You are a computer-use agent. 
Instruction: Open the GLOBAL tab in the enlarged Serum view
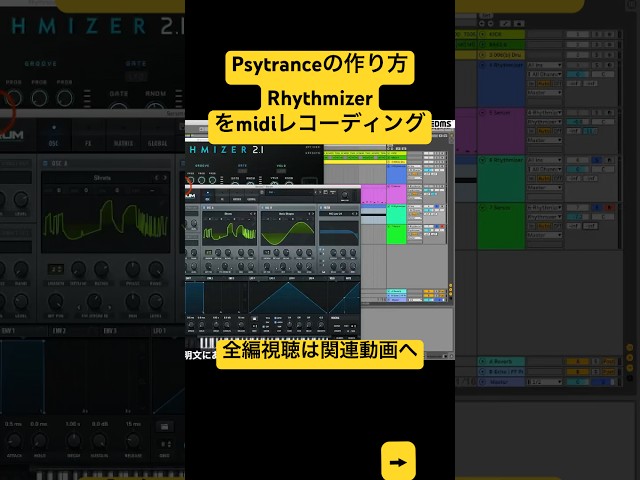coord(158,136)
